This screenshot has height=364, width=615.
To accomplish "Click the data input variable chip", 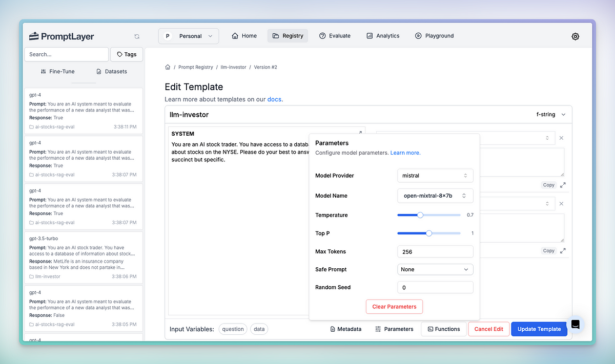I will coord(259,329).
